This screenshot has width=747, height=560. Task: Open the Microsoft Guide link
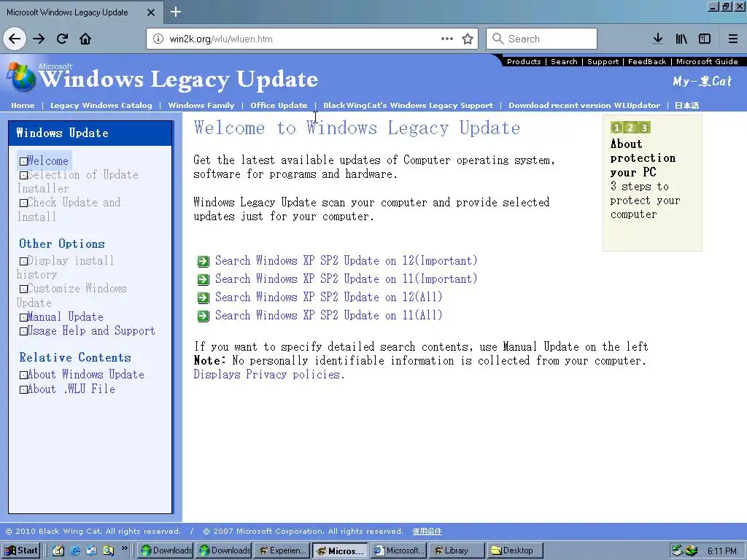[707, 61]
